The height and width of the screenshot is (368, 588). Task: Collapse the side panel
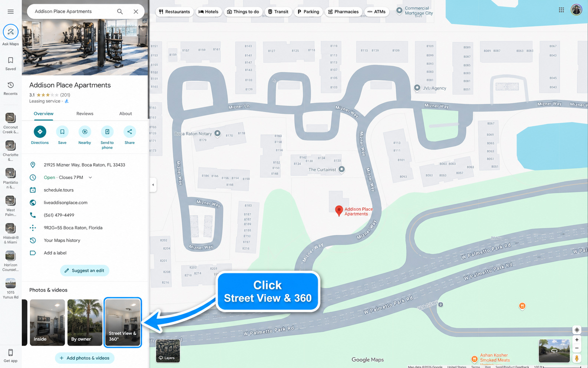pyautogui.click(x=153, y=185)
